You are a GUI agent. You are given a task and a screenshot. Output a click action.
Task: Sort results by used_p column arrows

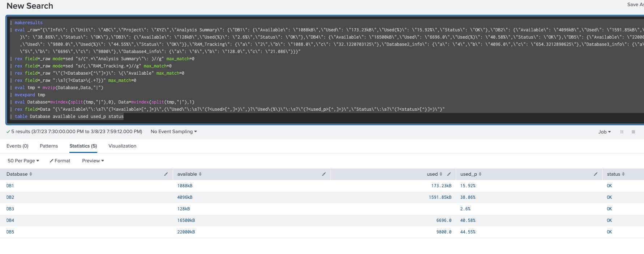pyautogui.click(x=480, y=174)
